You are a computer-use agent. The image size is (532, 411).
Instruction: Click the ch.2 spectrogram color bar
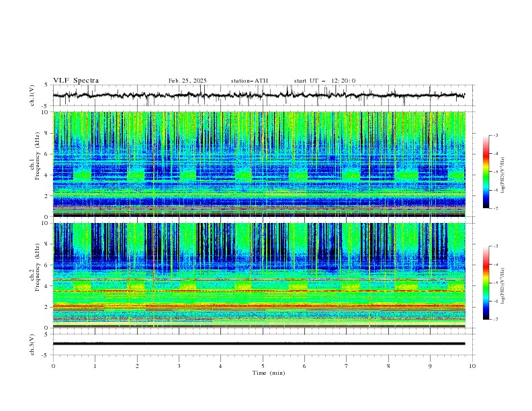486,283
